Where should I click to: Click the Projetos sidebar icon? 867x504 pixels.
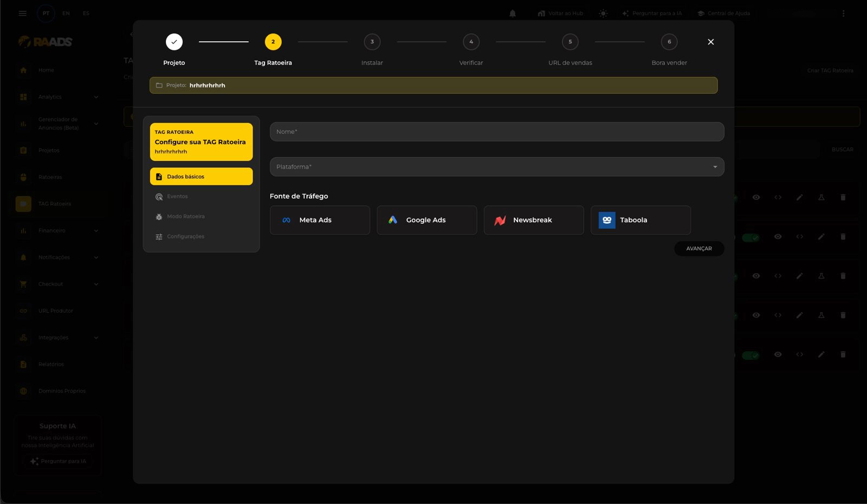[x=23, y=150]
